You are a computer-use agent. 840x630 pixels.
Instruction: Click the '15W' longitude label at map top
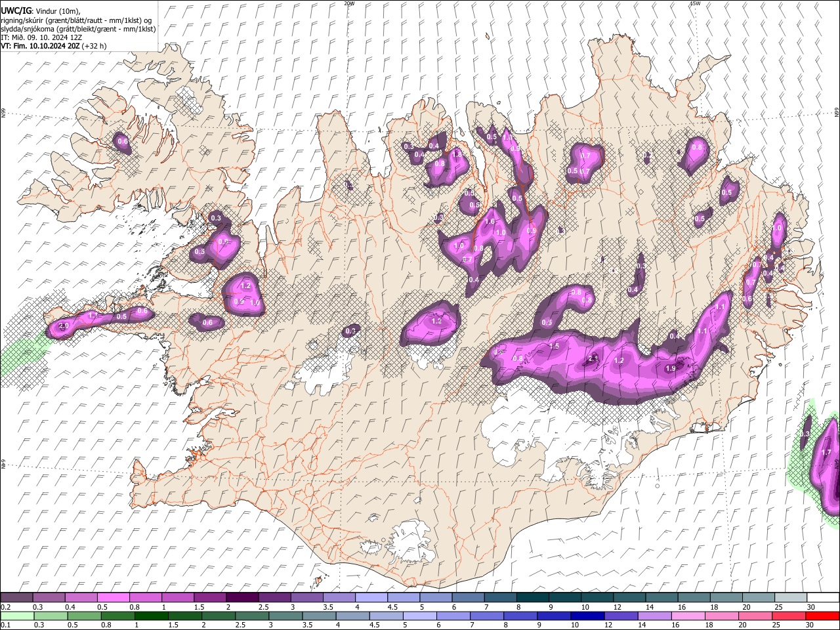(x=695, y=3)
